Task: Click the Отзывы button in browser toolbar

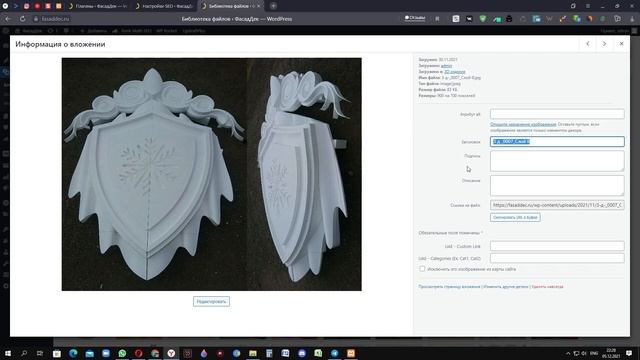Action: pos(415,18)
